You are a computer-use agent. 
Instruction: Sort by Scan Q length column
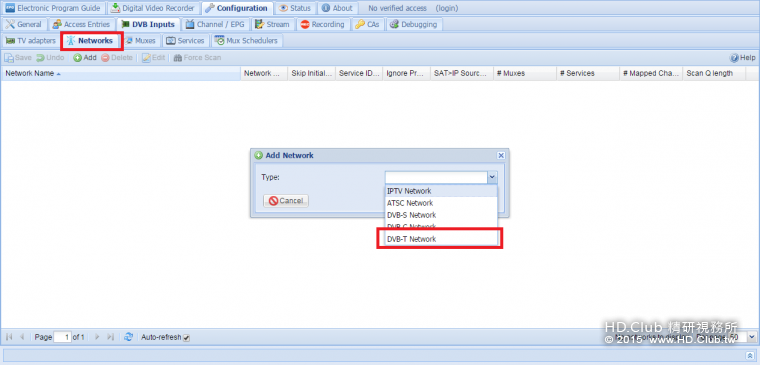(713, 74)
